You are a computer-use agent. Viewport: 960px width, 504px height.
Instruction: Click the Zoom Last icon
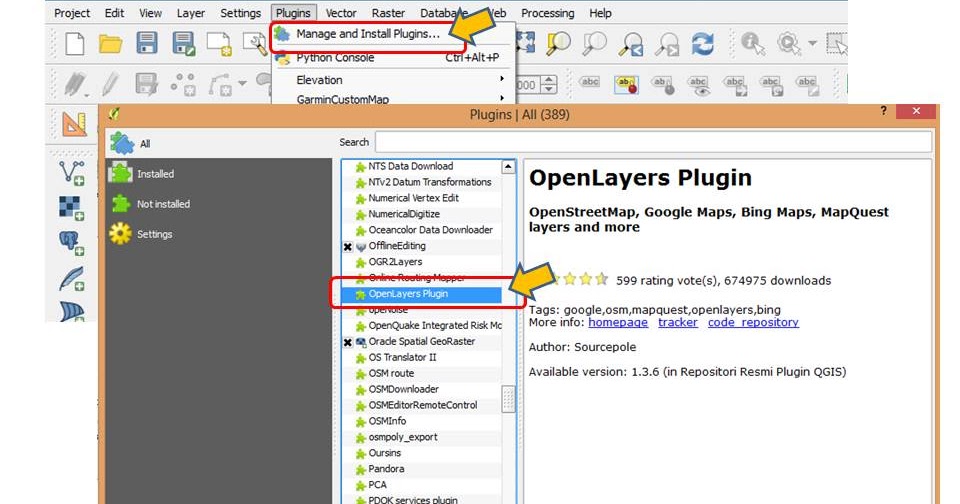click(x=631, y=44)
